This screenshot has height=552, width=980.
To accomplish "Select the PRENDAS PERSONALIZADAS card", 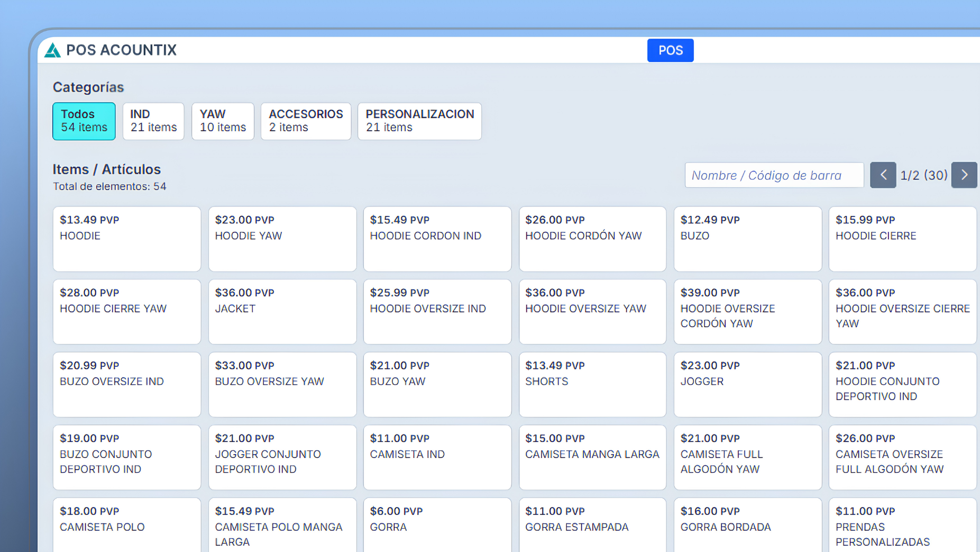I will (903, 525).
